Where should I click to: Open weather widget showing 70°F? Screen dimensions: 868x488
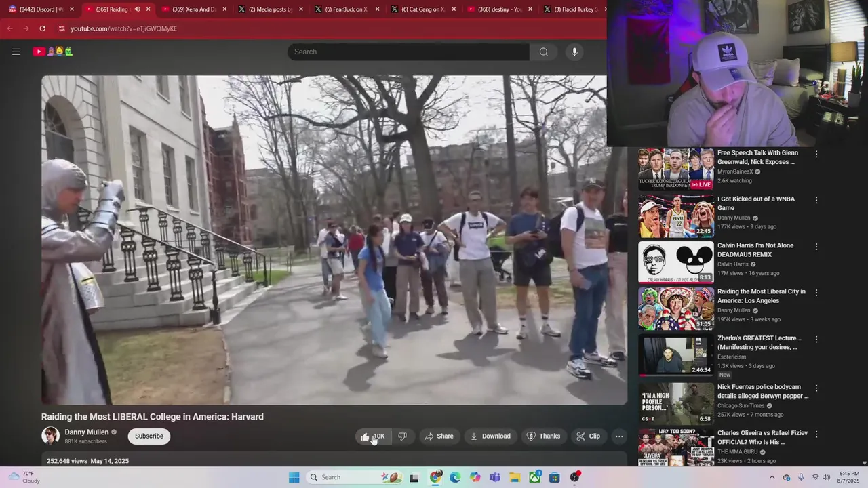[24, 477]
